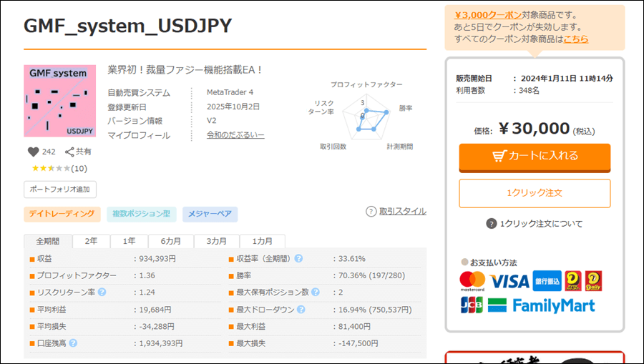Click the 242 favorites count
Viewport: 644px width, 364px height.
49,152
